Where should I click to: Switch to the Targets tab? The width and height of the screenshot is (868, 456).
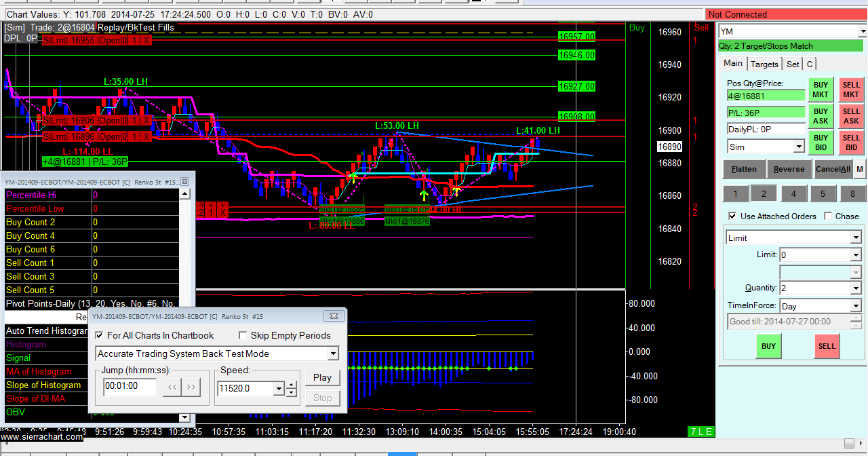tap(764, 64)
